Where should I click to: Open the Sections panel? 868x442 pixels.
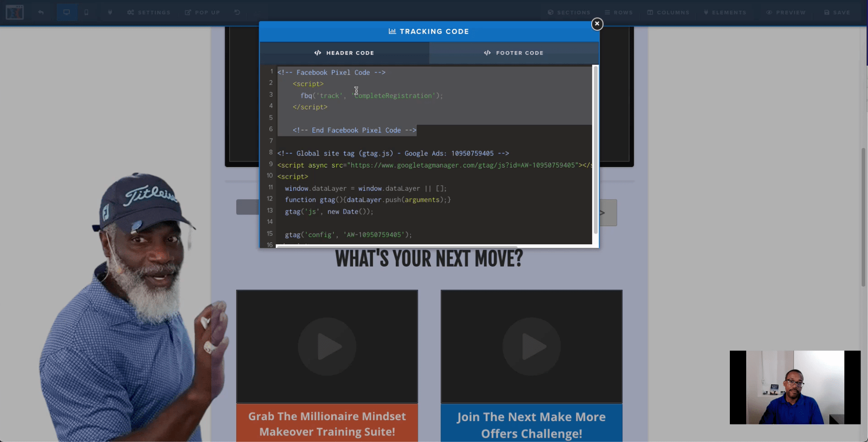569,13
